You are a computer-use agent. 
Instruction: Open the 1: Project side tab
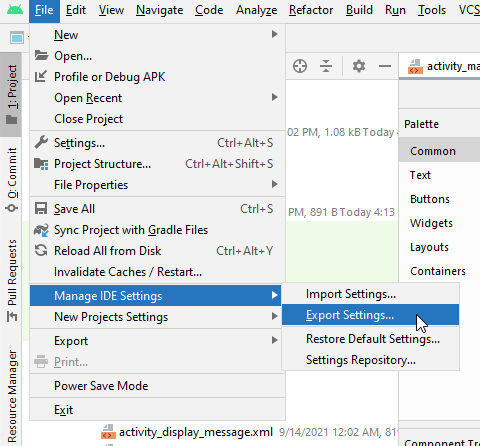click(x=12, y=94)
